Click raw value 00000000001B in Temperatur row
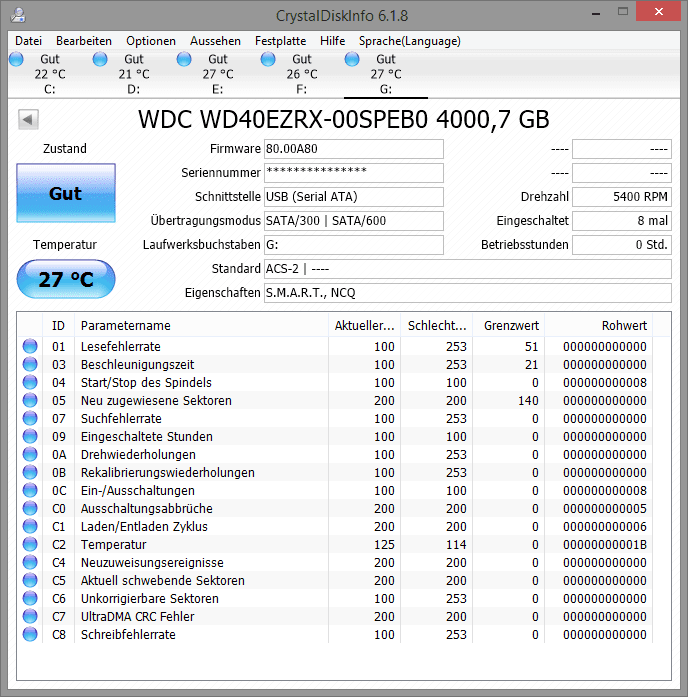 point(605,545)
